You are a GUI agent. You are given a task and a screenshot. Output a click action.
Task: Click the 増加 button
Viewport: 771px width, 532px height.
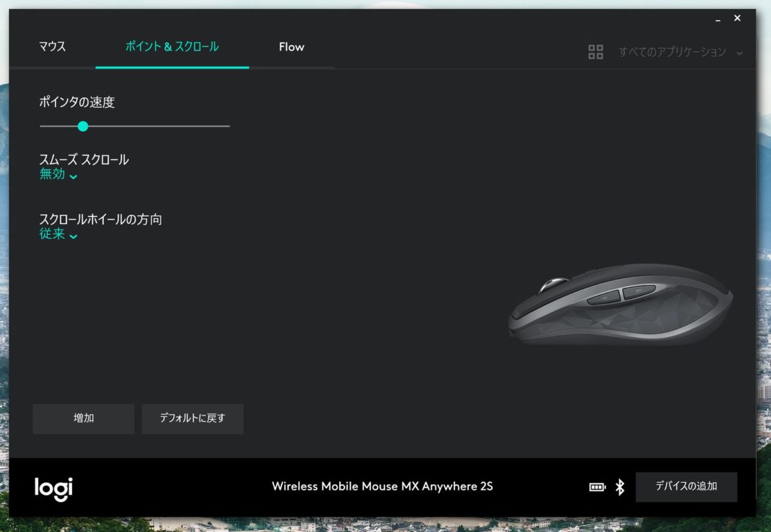pos(84,419)
